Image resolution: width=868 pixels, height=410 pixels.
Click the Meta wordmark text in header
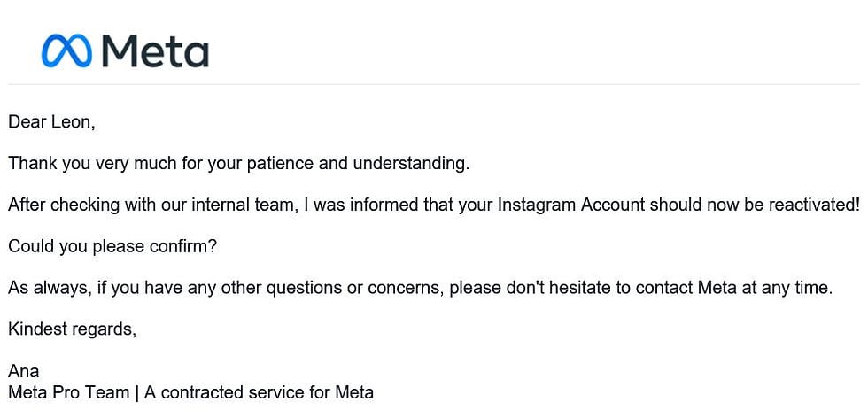(x=155, y=51)
